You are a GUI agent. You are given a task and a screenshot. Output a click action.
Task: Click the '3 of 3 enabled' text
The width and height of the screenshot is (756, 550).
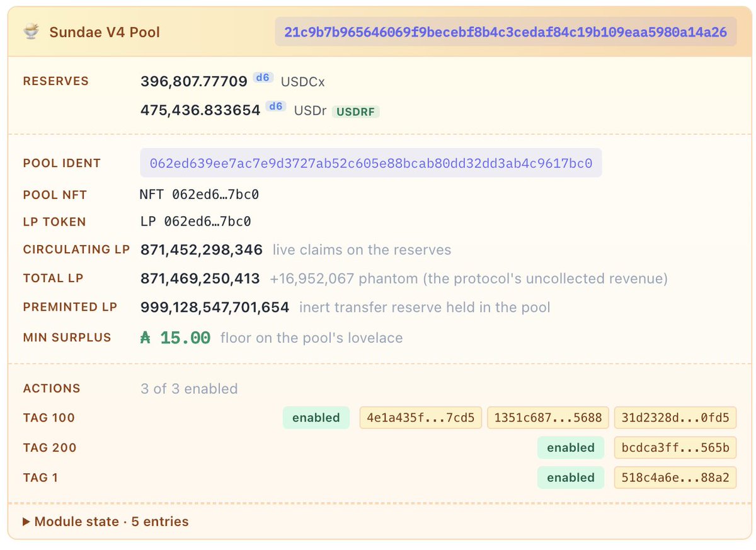[x=189, y=388]
